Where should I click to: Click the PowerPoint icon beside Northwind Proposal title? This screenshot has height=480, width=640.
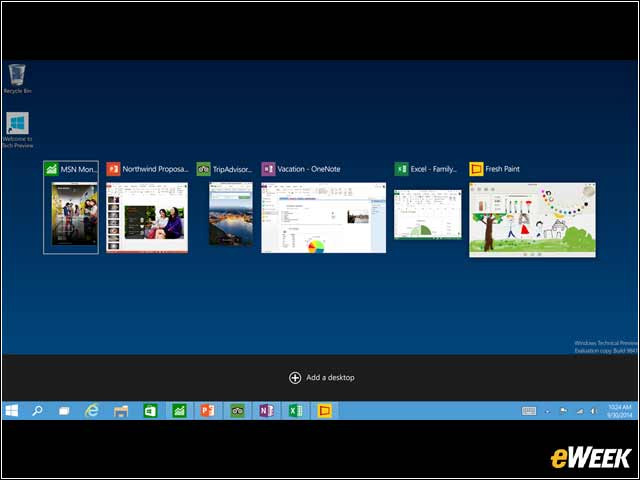pos(113,169)
